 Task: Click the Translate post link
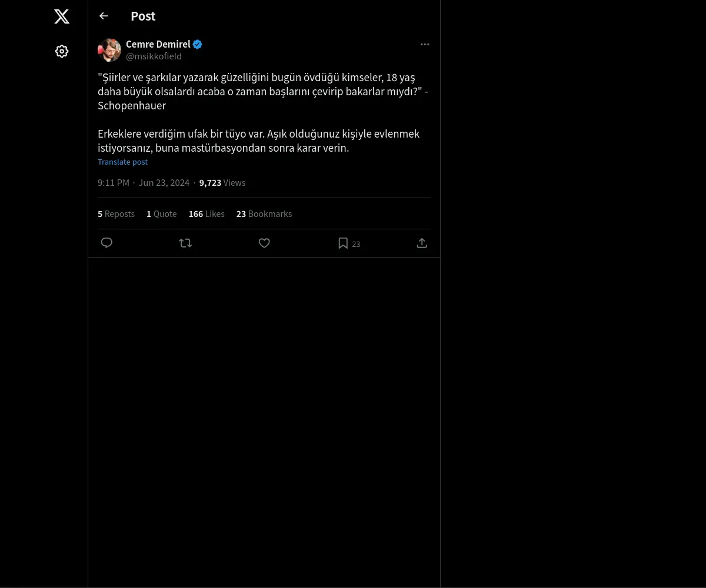pyautogui.click(x=122, y=162)
